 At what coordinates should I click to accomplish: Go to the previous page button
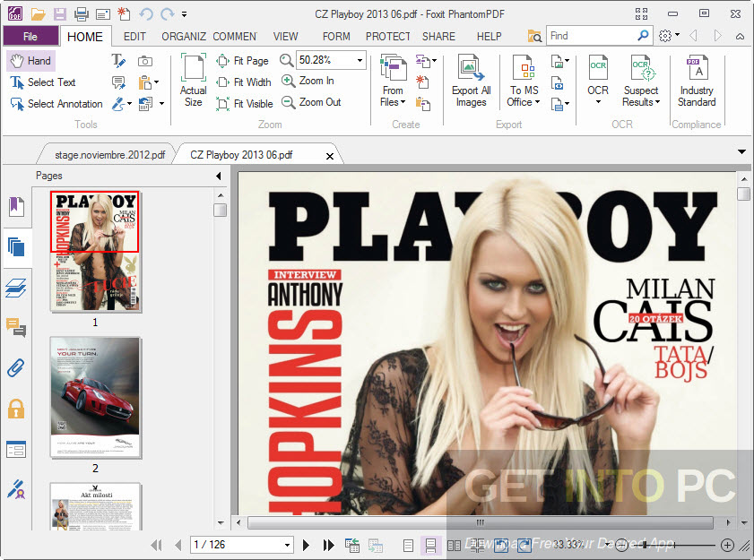(178, 545)
